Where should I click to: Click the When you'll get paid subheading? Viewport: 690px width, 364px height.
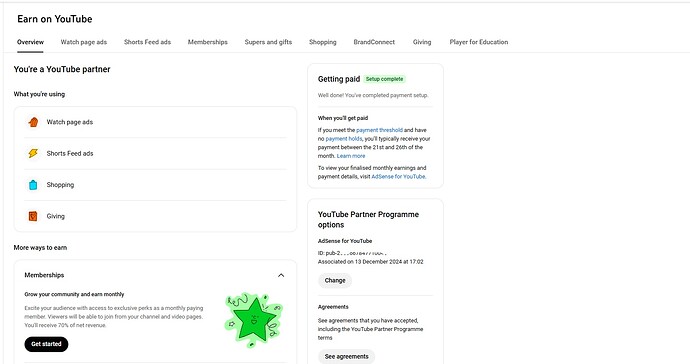pos(343,118)
